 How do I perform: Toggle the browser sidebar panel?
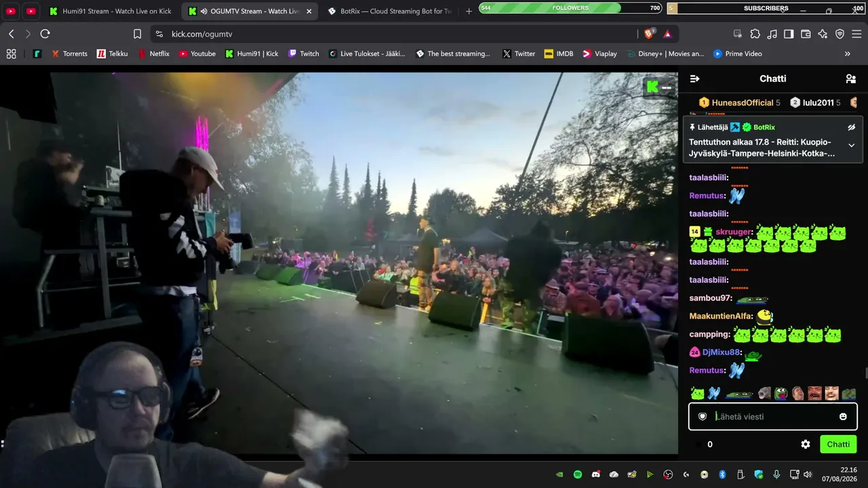click(789, 34)
